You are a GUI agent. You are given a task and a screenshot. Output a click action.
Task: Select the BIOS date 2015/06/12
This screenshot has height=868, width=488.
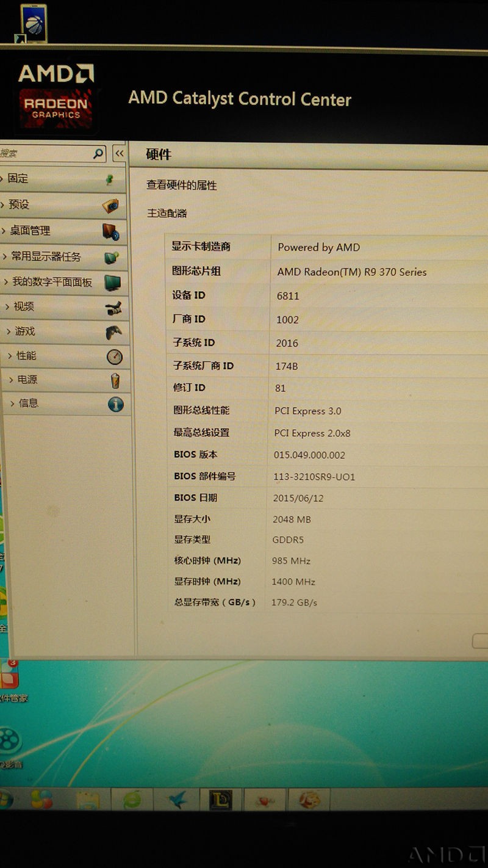click(x=298, y=498)
